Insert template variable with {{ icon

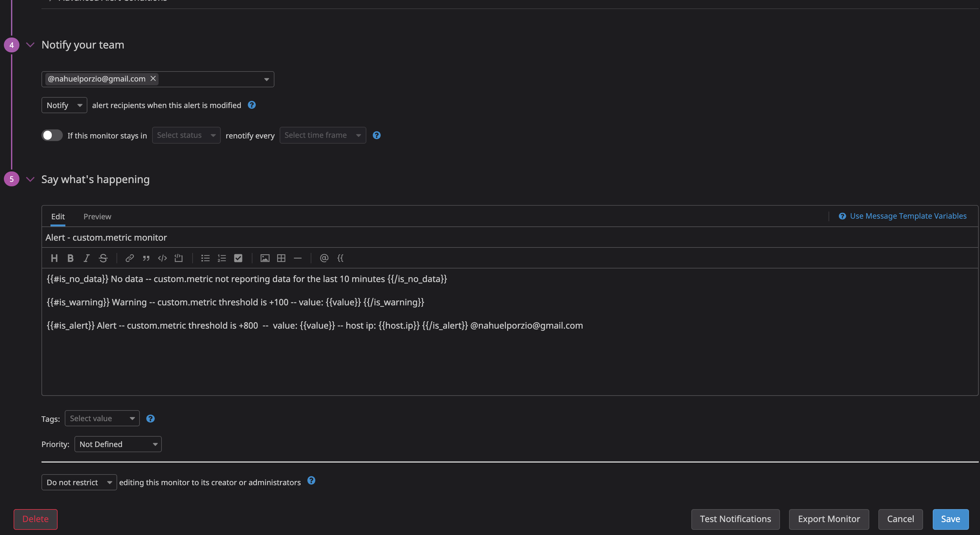point(340,258)
